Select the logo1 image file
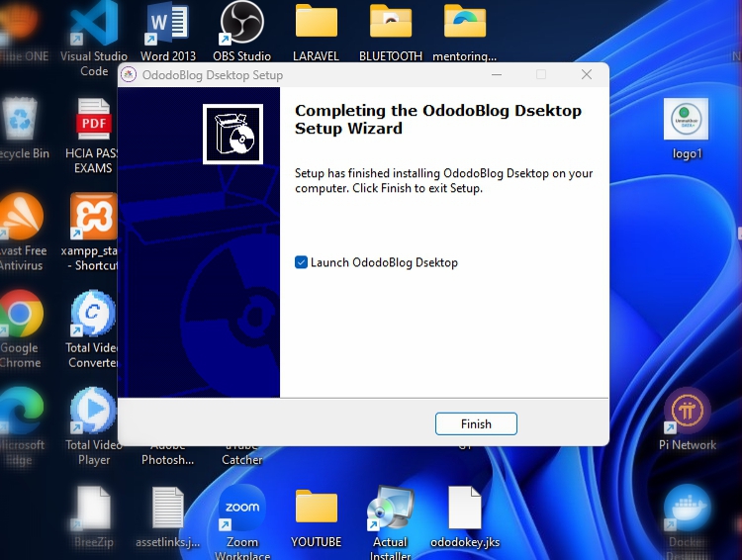This screenshot has width=742, height=560. pyautogui.click(x=686, y=124)
